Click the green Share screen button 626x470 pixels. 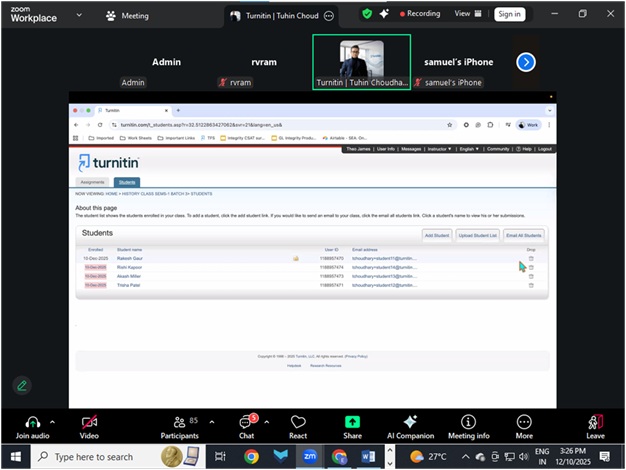pos(352,422)
